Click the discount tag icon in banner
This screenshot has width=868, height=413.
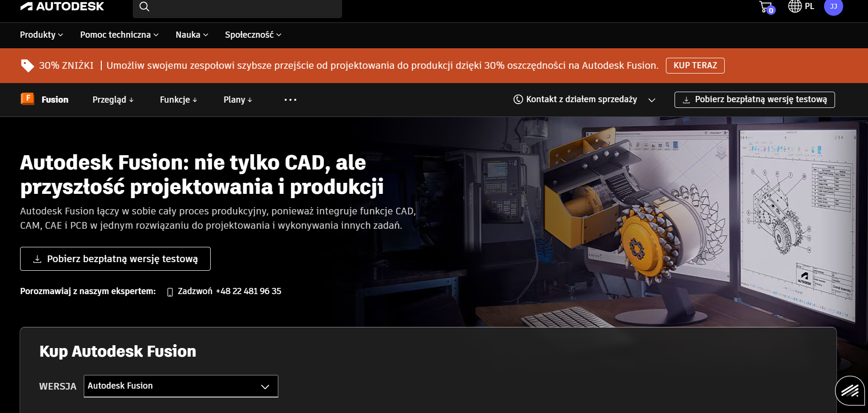(27, 65)
